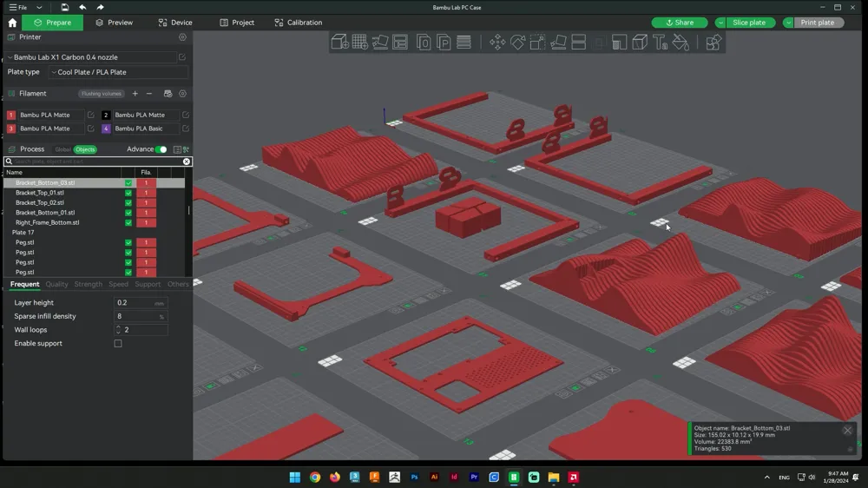Tick the Enable support checkbox
Image resolution: width=868 pixels, height=488 pixels.
tap(118, 344)
